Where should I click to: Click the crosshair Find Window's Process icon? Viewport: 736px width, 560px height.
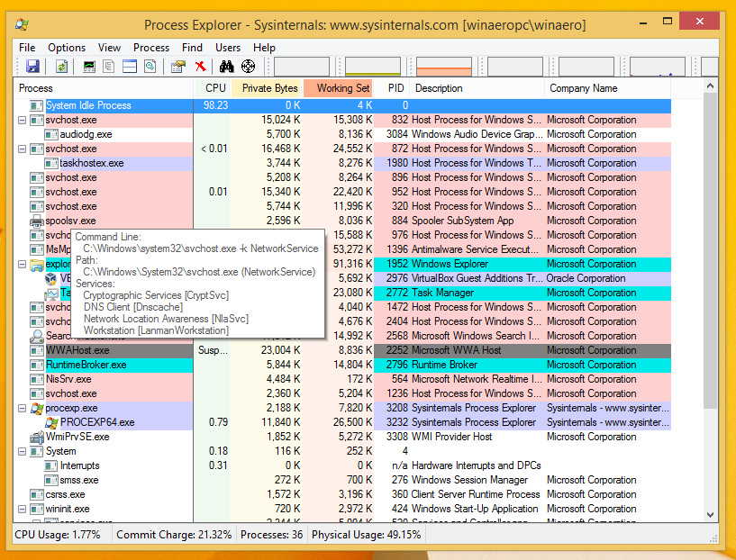point(248,67)
